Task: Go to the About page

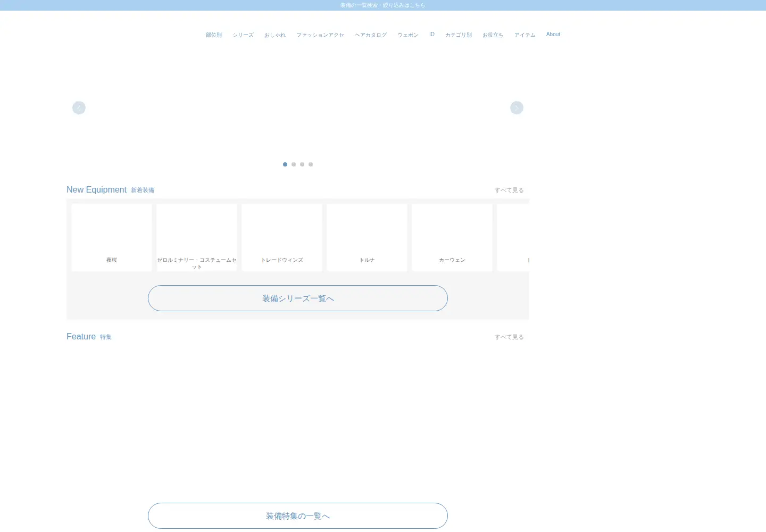Action: click(553, 35)
